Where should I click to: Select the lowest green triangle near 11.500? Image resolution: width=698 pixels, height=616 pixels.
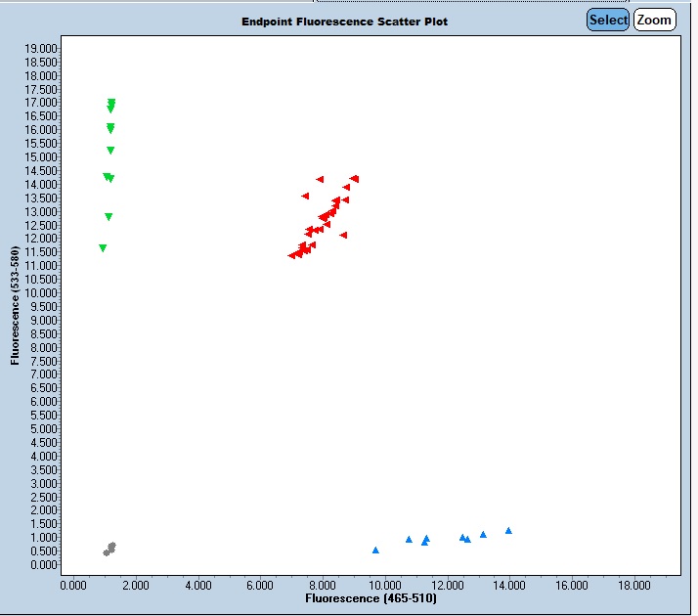pyautogui.click(x=103, y=248)
